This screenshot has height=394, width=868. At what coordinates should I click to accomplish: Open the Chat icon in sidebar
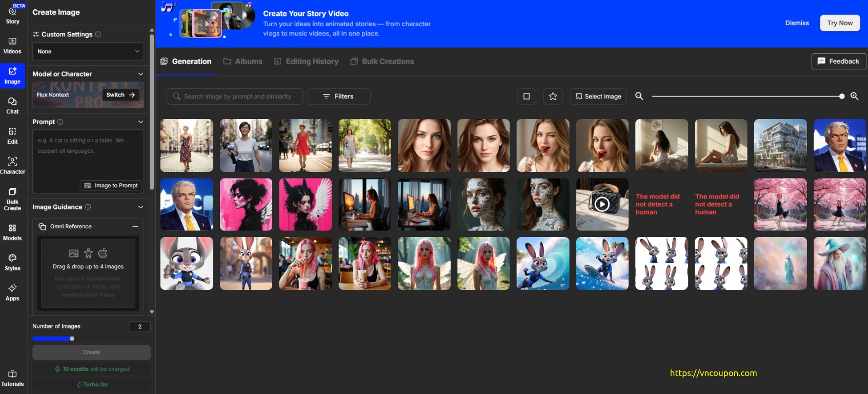(12, 105)
